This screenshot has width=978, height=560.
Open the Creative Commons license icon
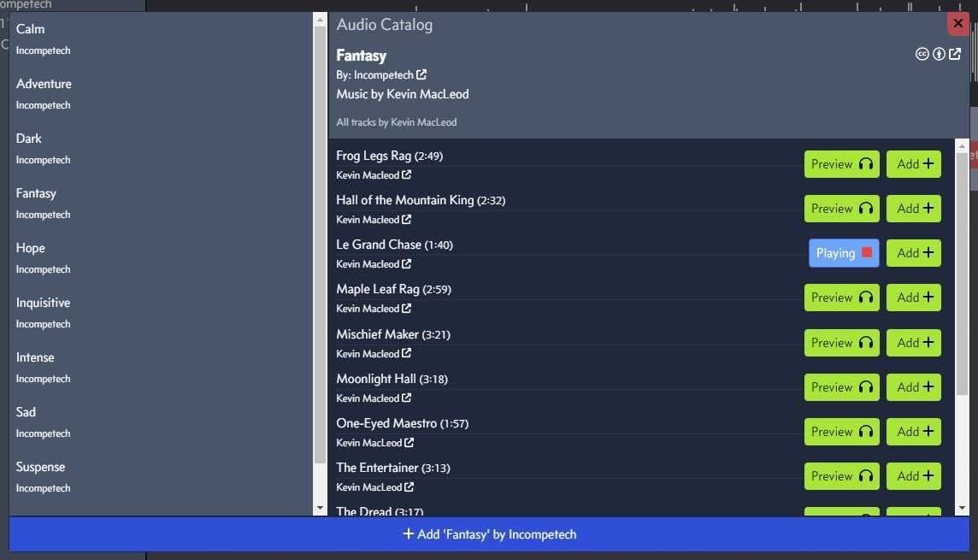[922, 54]
